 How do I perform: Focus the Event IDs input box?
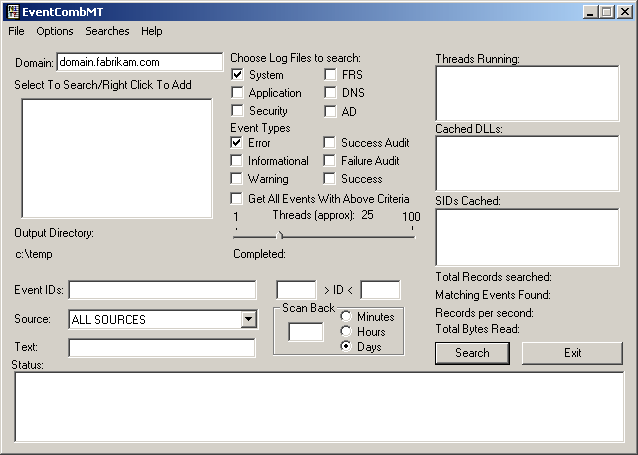coord(162,290)
